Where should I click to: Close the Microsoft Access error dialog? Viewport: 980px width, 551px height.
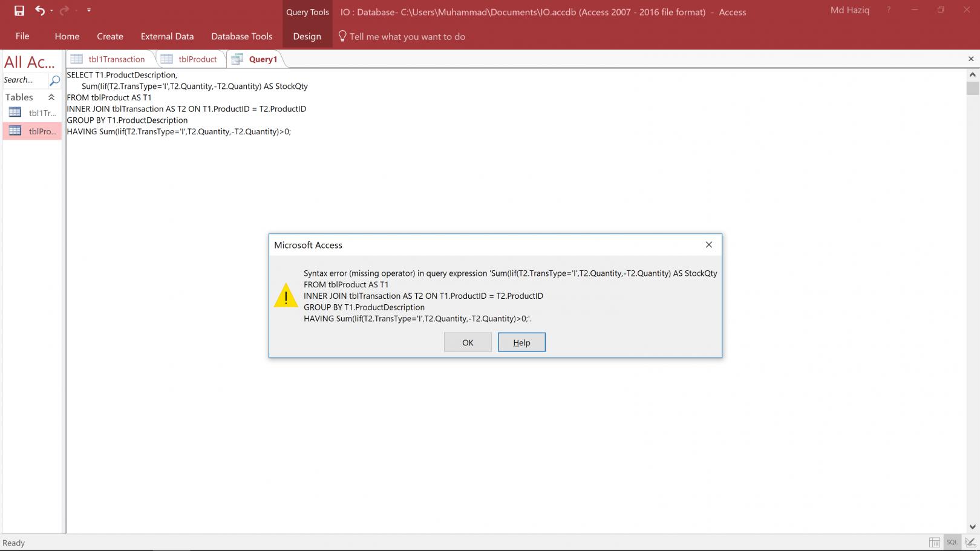pos(709,245)
